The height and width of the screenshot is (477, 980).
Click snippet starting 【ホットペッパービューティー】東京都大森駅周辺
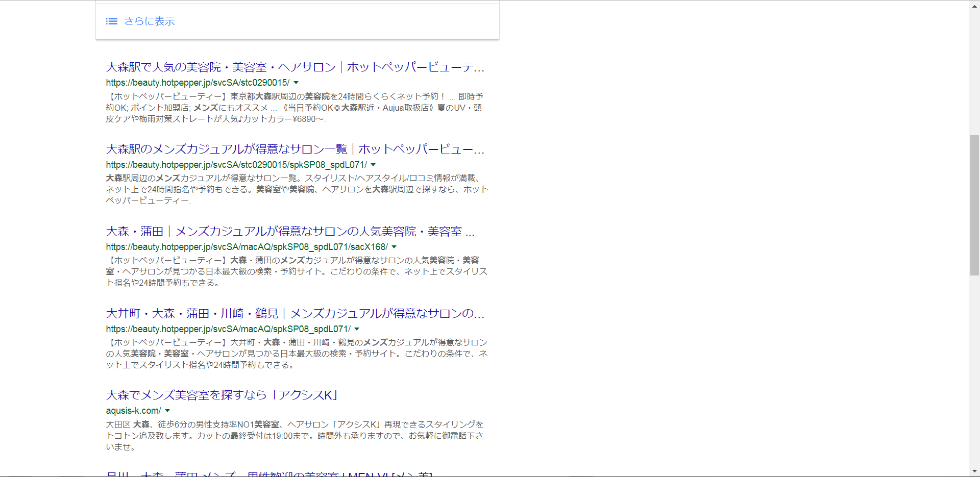[x=295, y=108]
